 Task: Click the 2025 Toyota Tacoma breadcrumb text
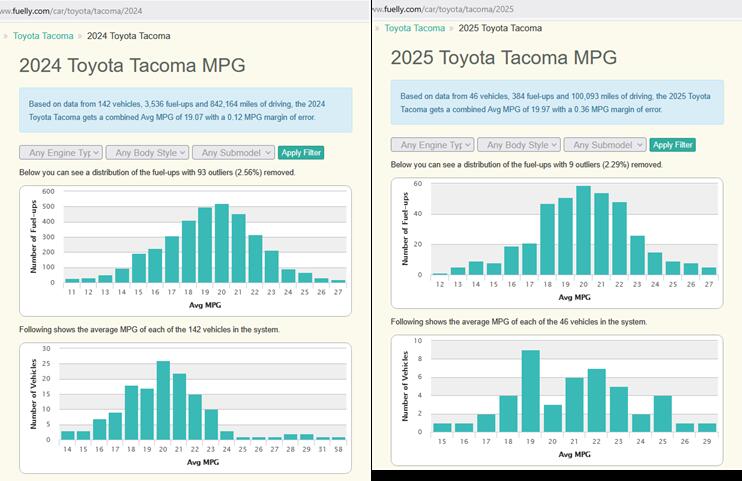pyautogui.click(x=500, y=28)
